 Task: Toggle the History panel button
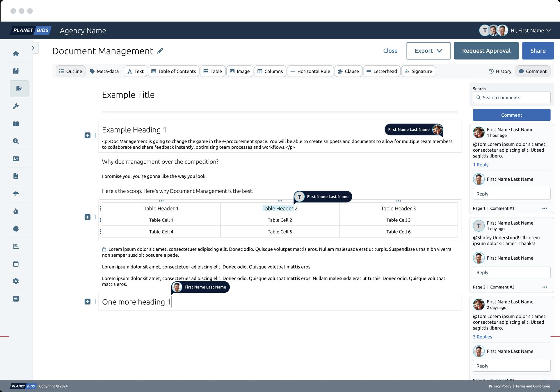500,71
